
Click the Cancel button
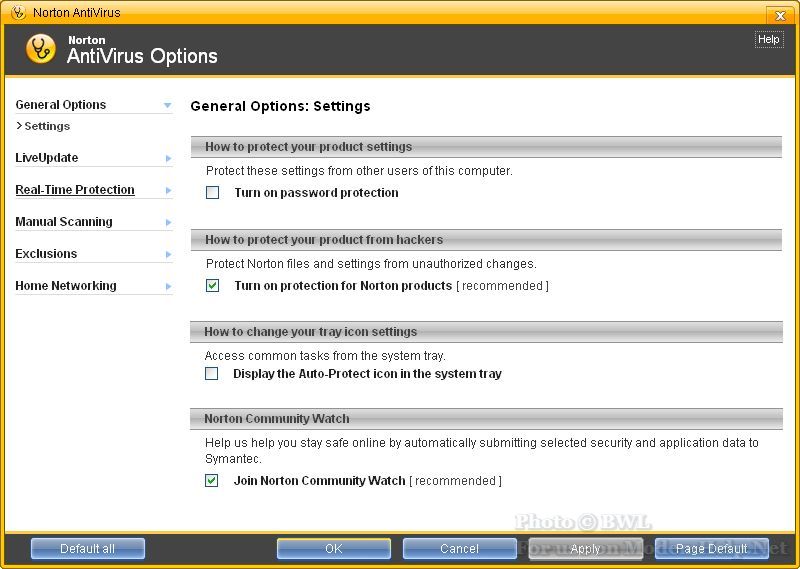(x=459, y=549)
